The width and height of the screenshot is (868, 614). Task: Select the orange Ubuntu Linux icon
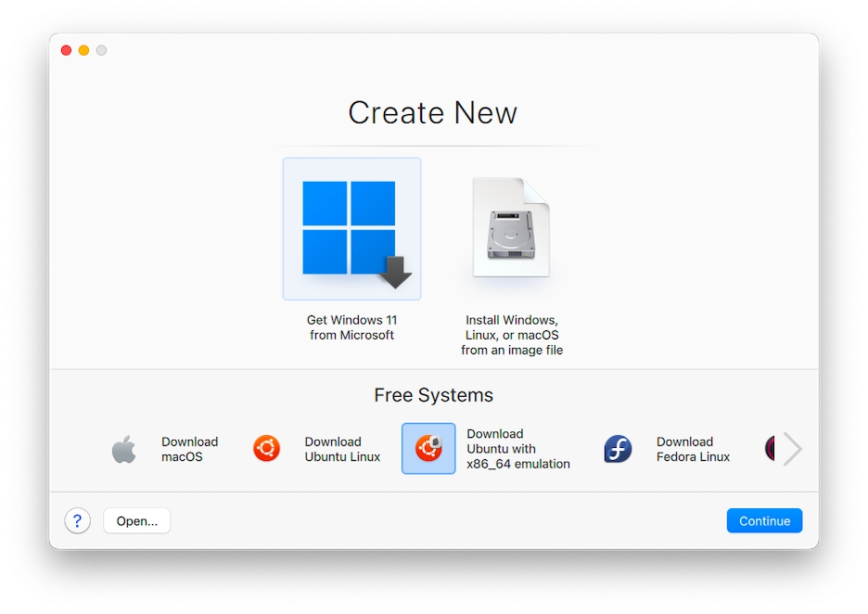267,449
